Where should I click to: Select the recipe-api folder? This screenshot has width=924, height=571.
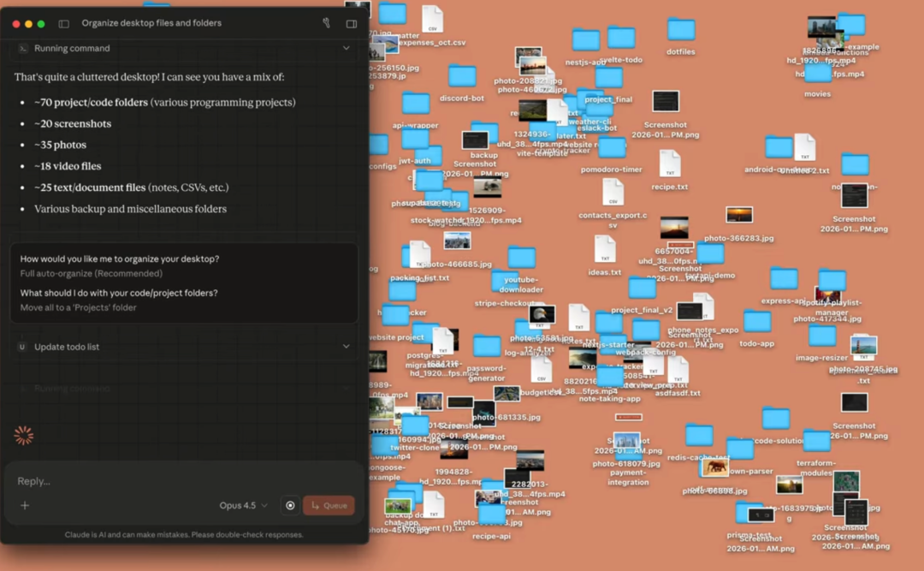click(491, 514)
